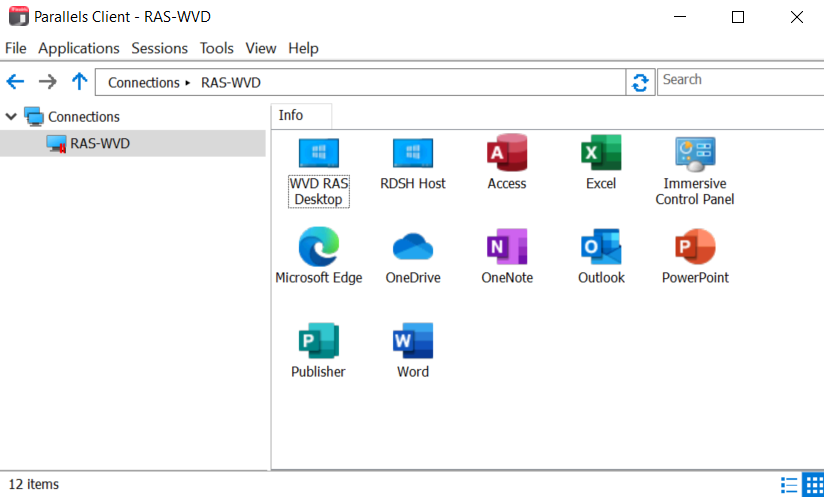Click the Connections breadcrumb segment
This screenshot has width=824, height=497.
(143, 82)
